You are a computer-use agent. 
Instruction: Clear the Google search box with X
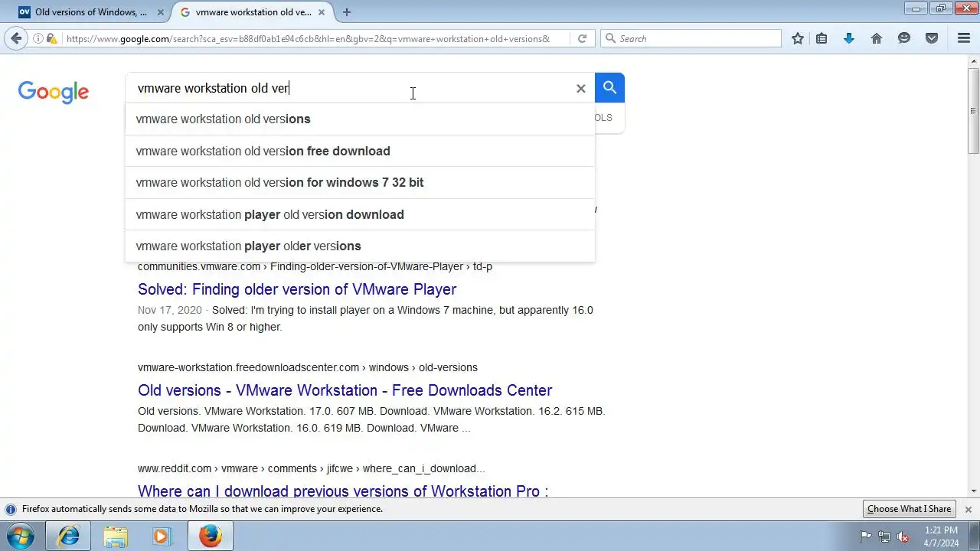click(581, 89)
